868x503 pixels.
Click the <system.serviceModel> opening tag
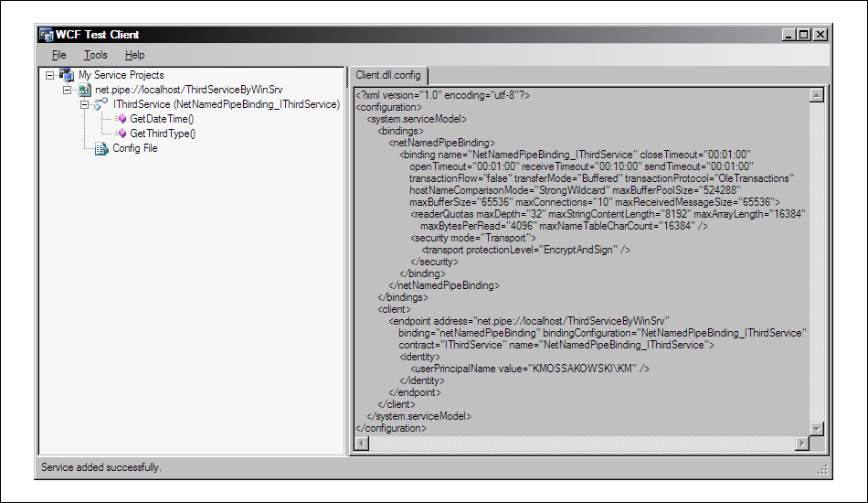417,119
